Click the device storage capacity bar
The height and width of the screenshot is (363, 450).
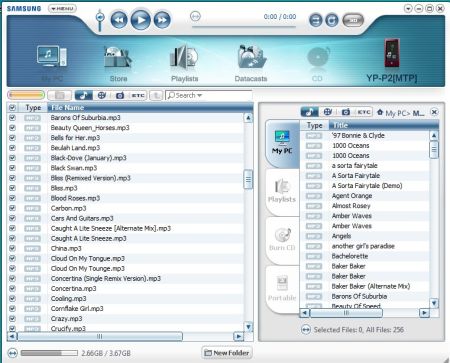[49, 353]
